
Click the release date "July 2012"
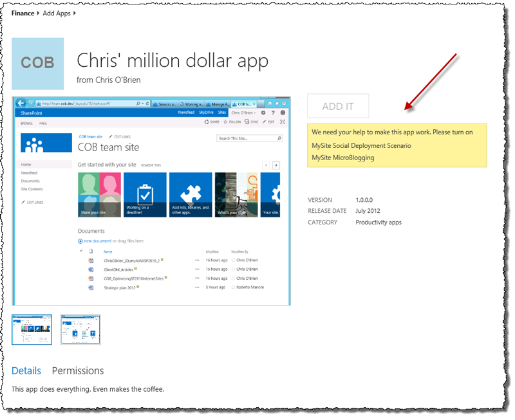tap(368, 211)
